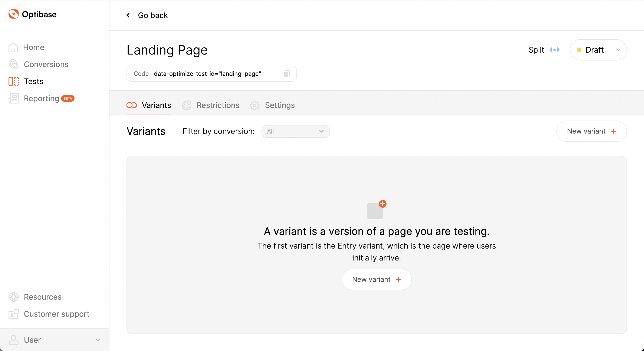Click the Restrictions globe icon

[187, 105]
